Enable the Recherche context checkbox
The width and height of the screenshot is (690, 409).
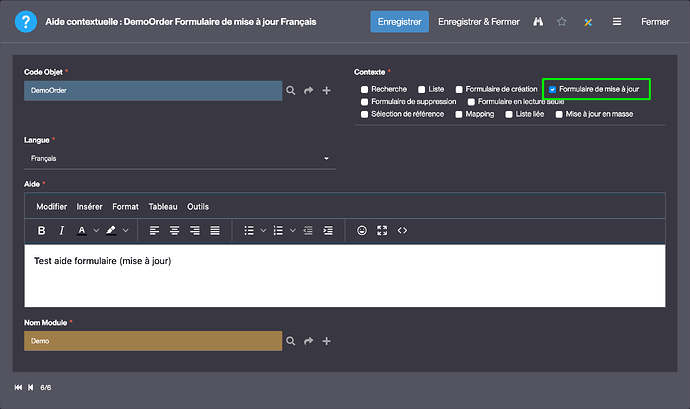[364, 89]
